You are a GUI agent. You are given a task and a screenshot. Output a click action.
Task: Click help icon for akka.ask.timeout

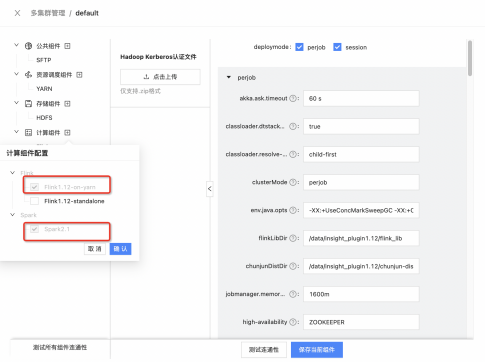pos(293,98)
